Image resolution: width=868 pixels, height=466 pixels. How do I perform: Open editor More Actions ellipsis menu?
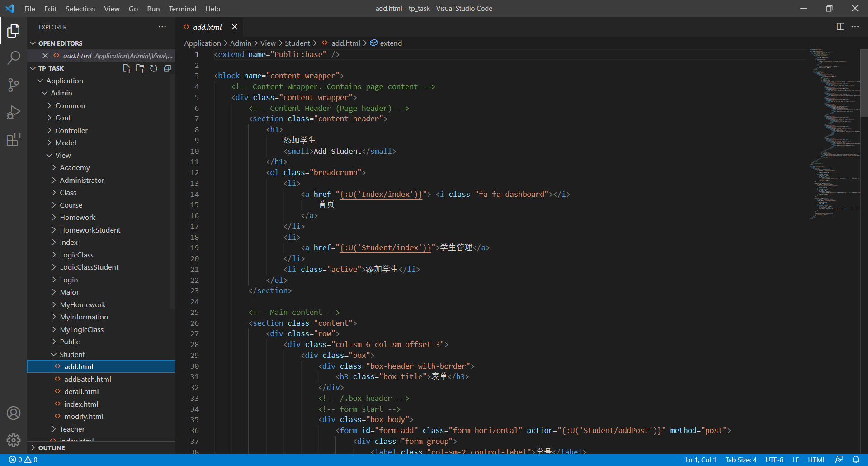tap(855, 27)
